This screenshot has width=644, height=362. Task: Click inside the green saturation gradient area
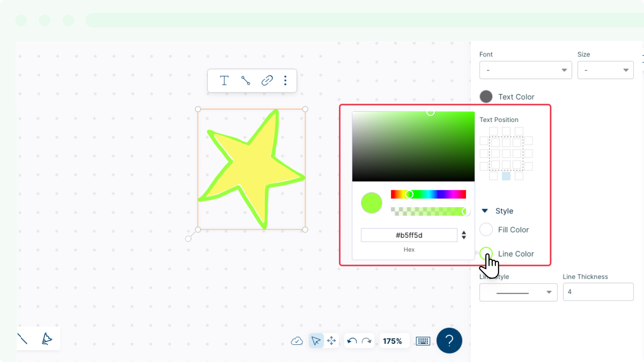(413, 146)
